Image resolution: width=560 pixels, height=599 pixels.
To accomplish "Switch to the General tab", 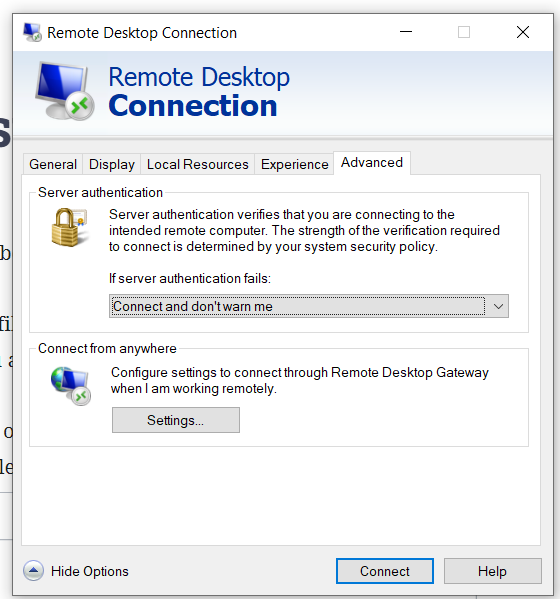I will (53, 164).
